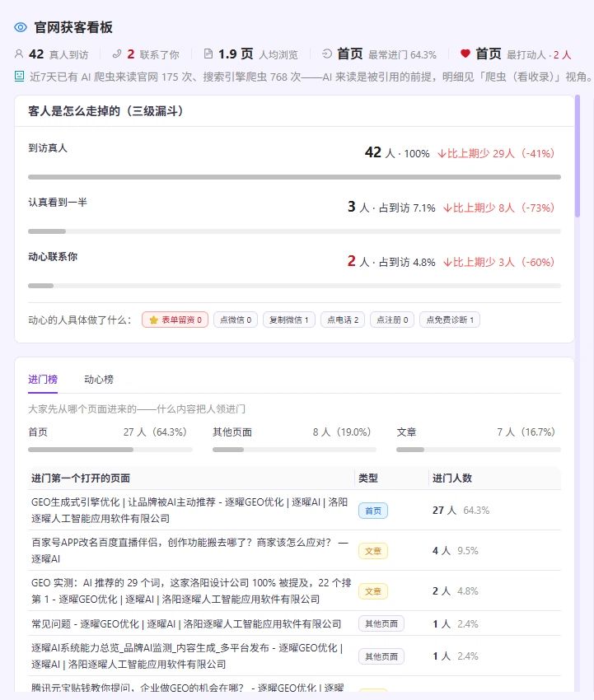Click the 点注册 0 chip
Screen dimensions: 594x700
coord(392,320)
